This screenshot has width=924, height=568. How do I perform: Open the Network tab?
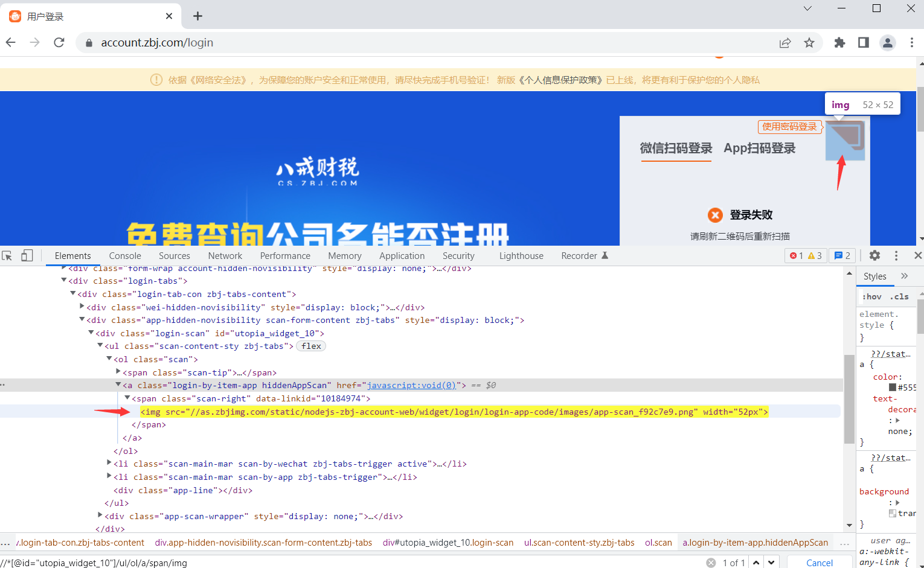[x=225, y=256]
